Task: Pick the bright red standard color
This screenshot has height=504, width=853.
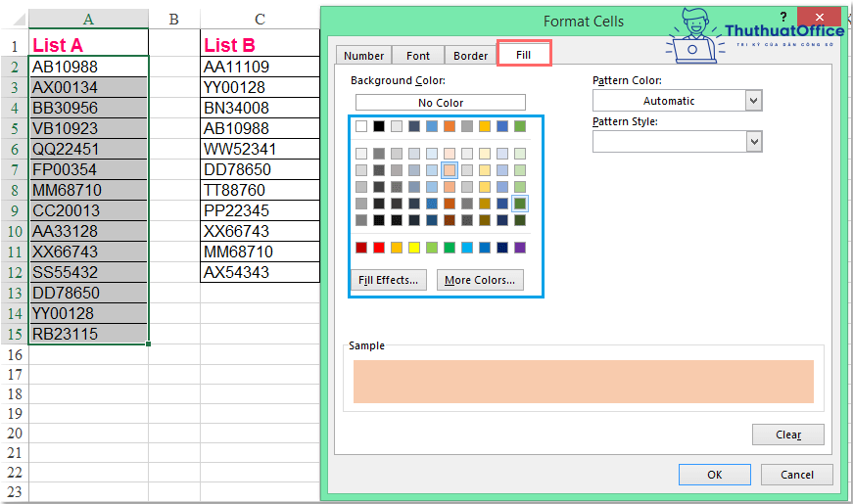Action: pyautogui.click(x=379, y=248)
